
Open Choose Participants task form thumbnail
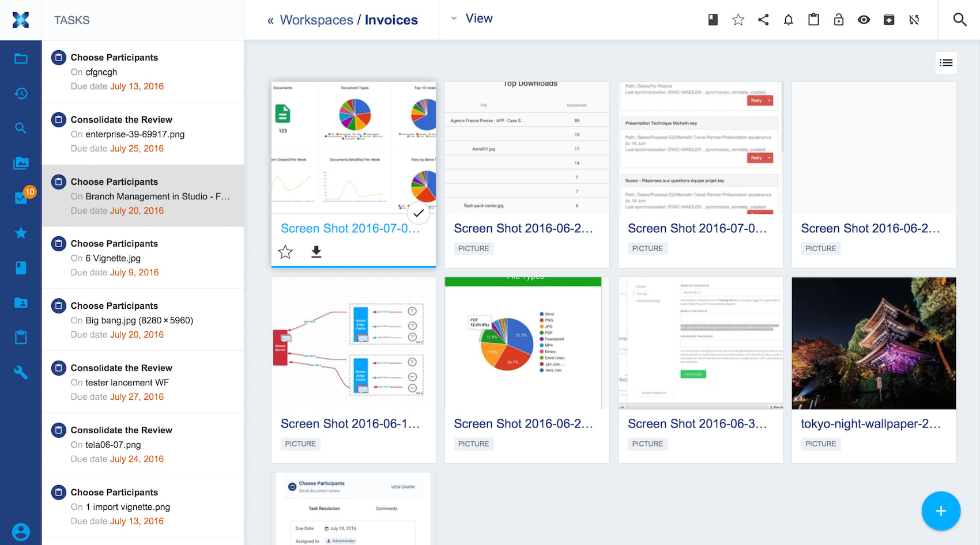coord(353,509)
